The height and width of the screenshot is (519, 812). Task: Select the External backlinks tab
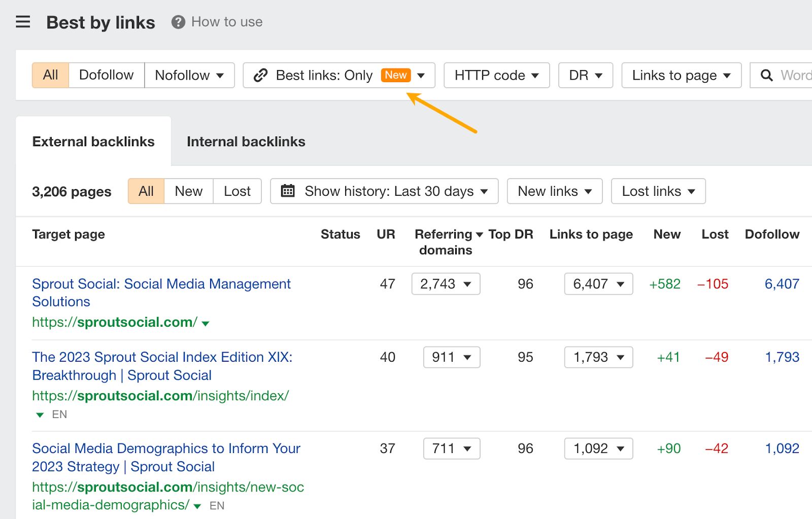click(93, 141)
